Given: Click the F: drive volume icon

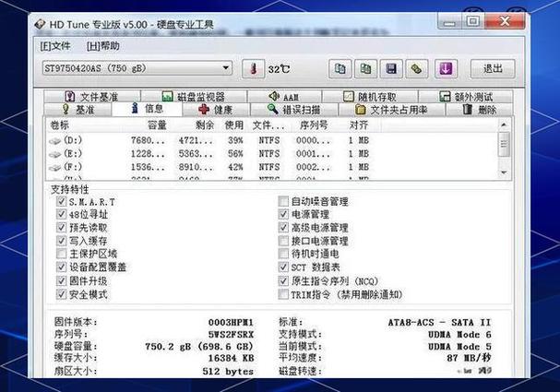Looking at the screenshot, I should pyautogui.click(x=54, y=168).
